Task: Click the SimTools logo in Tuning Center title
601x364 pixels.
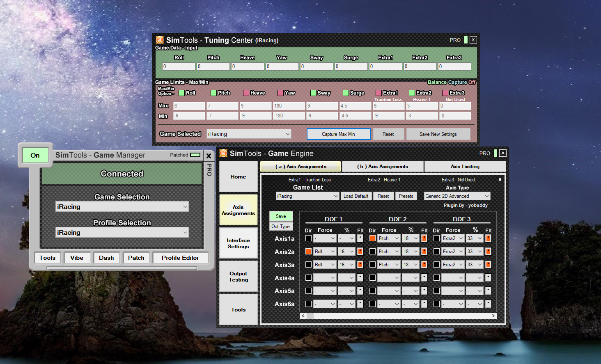Action: click(160, 40)
